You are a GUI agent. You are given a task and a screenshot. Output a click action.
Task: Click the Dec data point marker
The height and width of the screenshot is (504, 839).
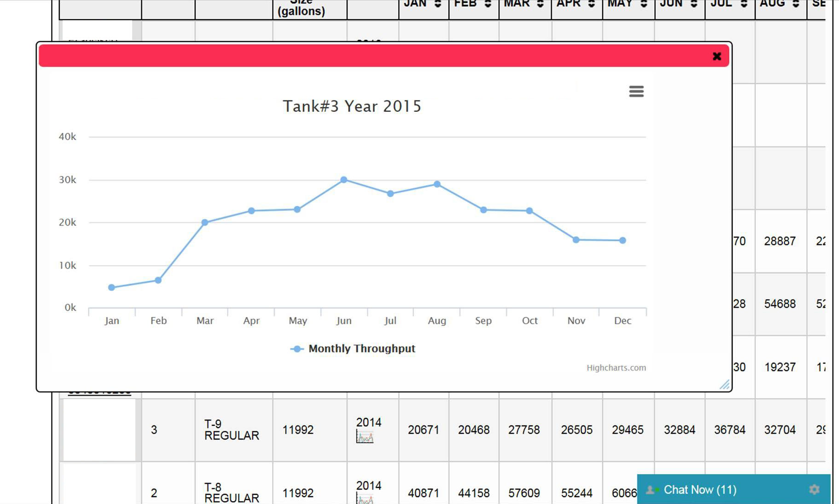(x=623, y=240)
